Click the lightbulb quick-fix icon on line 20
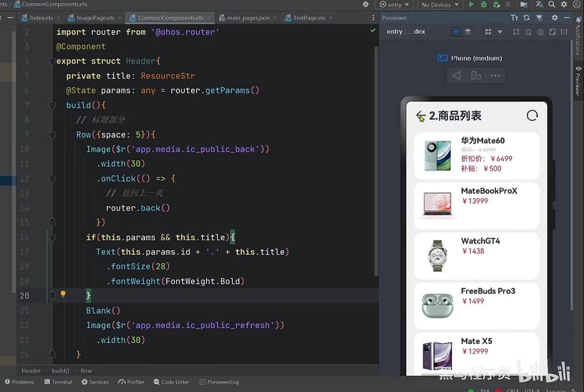The width and height of the screenshot is (584, 392). pos(63,294)
